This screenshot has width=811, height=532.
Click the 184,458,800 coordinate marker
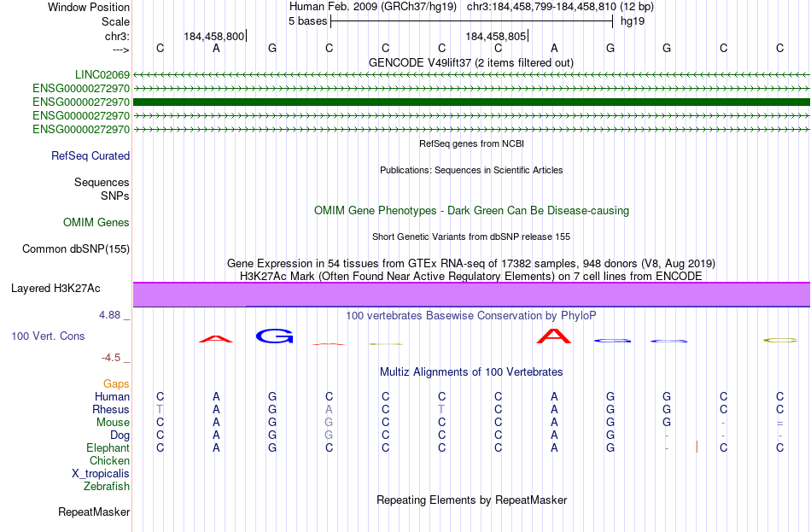click(x=213, y=36)
